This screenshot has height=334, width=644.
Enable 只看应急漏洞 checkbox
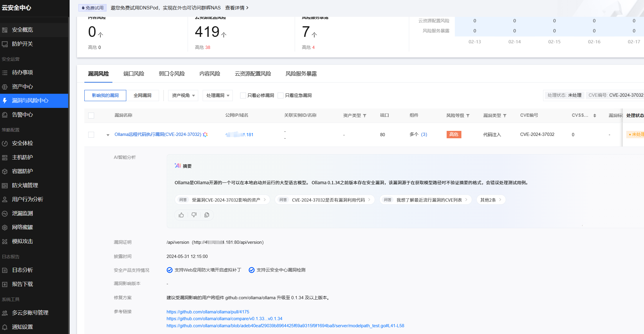(281, 96)
